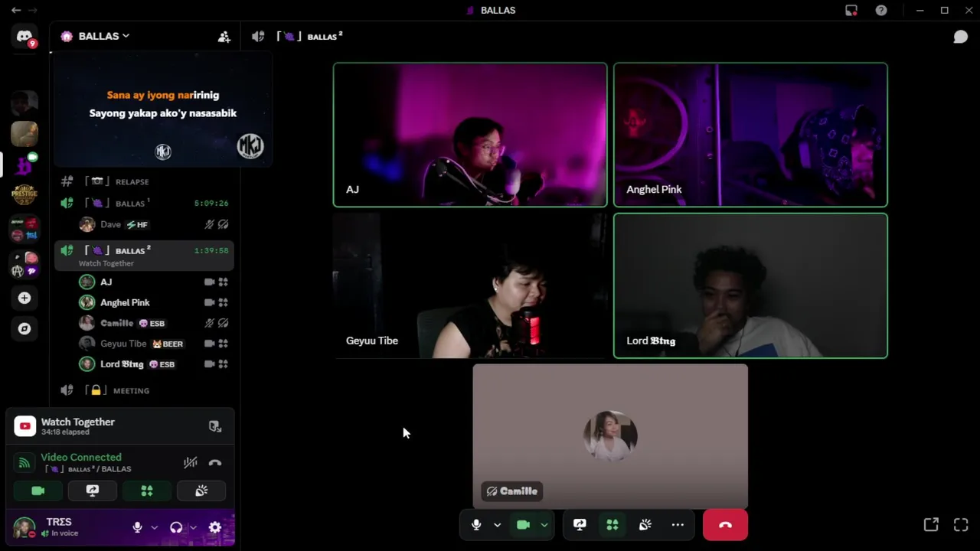This screenshot has height=551, width=980.
Task: Open soundboard icon in bottom call bar
Action: (x=645, y=524)
